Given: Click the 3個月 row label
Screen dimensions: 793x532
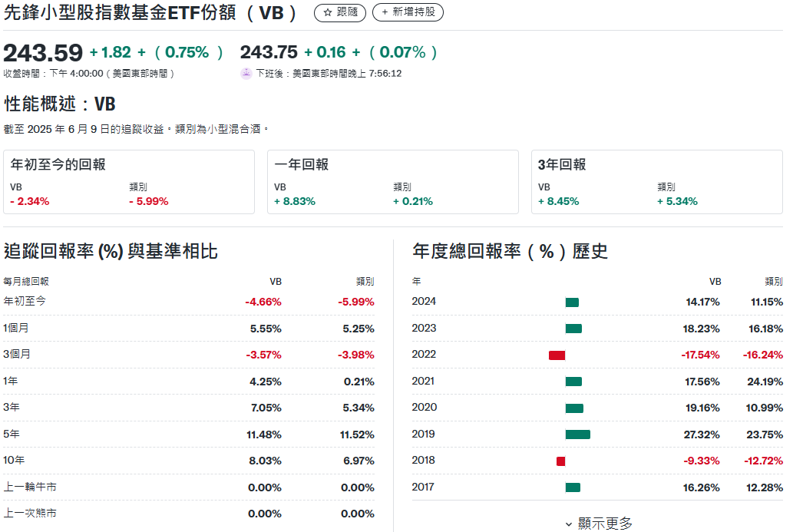Looking at the screenshot, I should pos(17,355).
